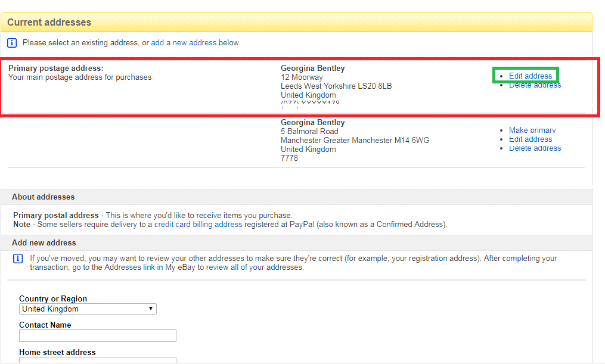Click the '12 Moorway' street line
This screenshot has height=364, width=605.
coord(302,77)
